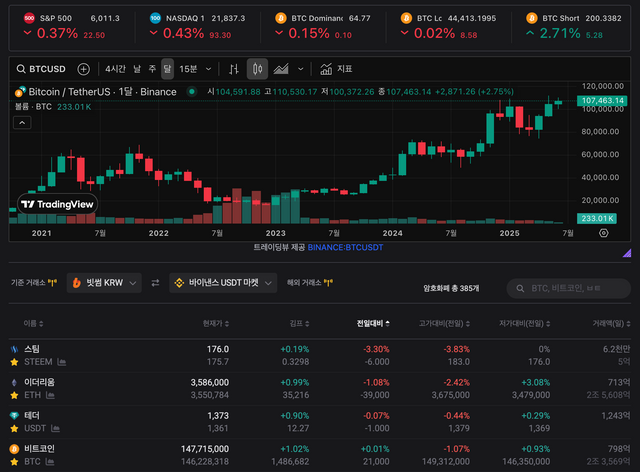Swap exchanges with the arrows icon
This screenshot has width=640, height=472.
click(155, 283)
